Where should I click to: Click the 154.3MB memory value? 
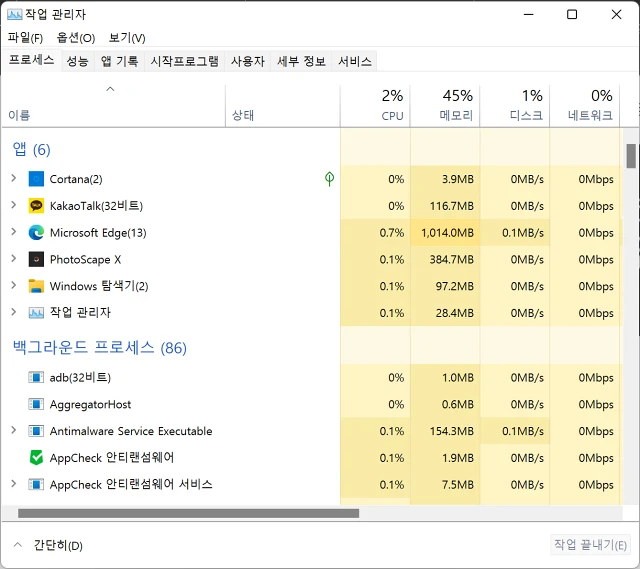tap(451, 431)
